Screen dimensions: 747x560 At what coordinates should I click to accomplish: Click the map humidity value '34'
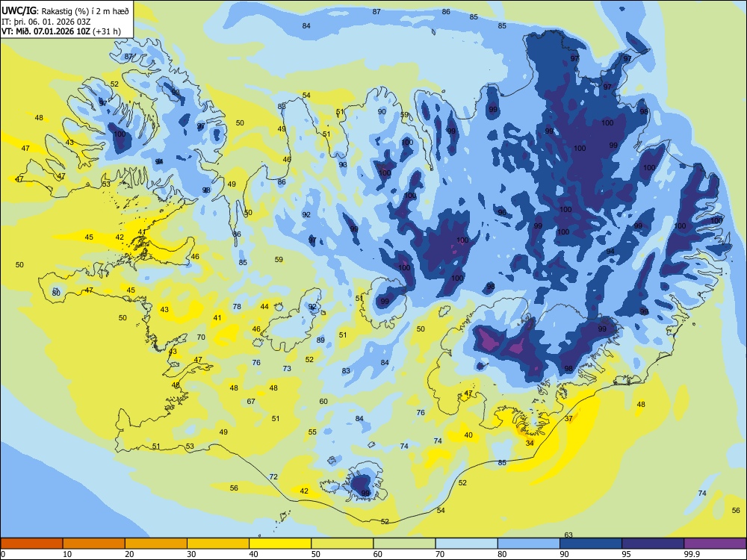click(530, 444)
